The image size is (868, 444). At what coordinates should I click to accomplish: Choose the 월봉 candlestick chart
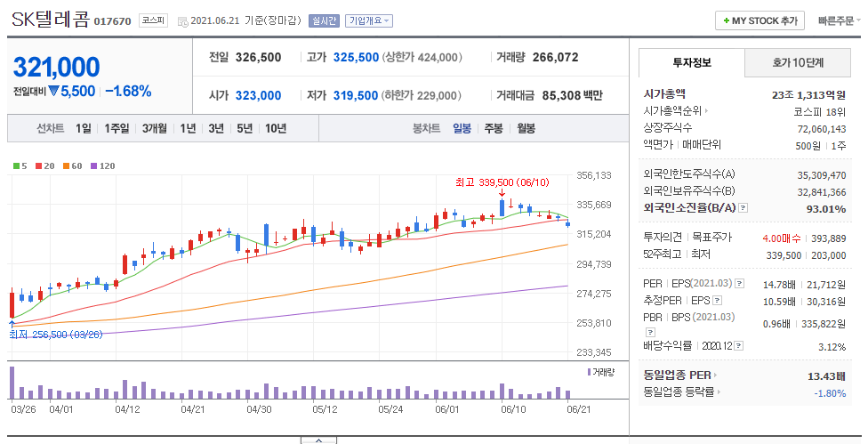[x=526, y=128]
